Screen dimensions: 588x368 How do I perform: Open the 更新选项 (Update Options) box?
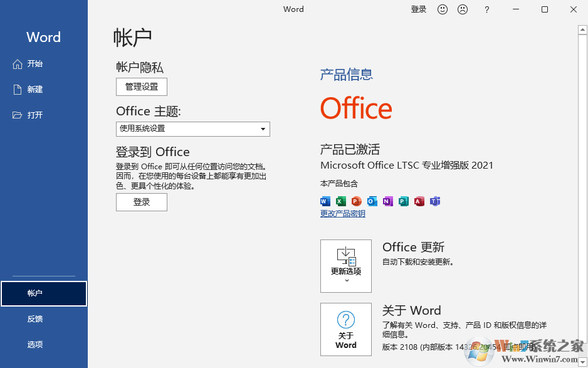(x=346, y=266)
